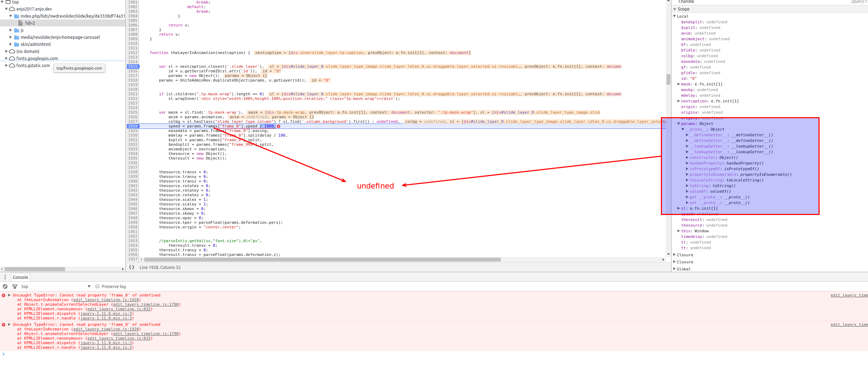Click the navigator horizontal scrollbar thumb
Screen dimensions: 868x371
point(35,269)
